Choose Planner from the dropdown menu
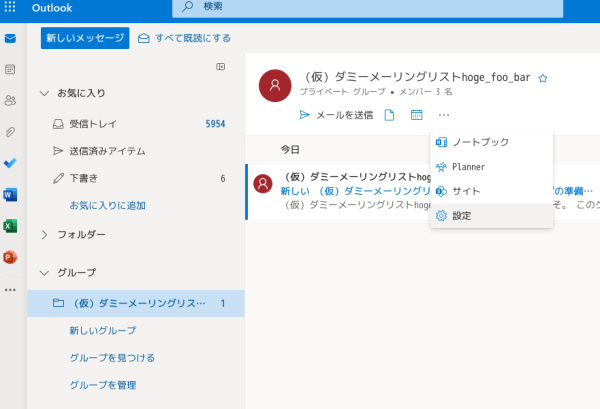This screenshot has width=600, height=409. [468, 166]
